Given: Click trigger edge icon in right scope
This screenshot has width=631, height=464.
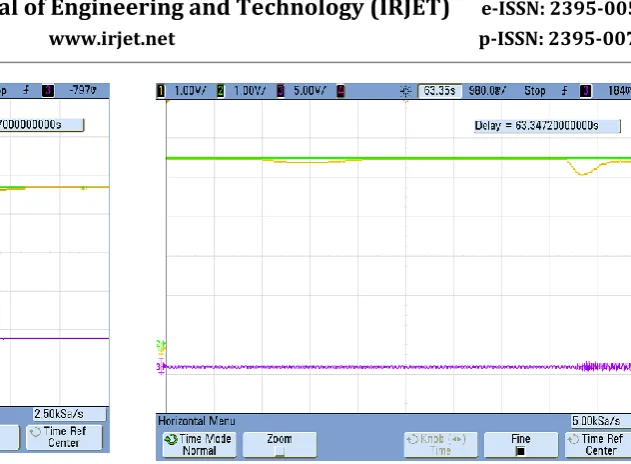Looking at the screenshot, I should coord(564,91).
